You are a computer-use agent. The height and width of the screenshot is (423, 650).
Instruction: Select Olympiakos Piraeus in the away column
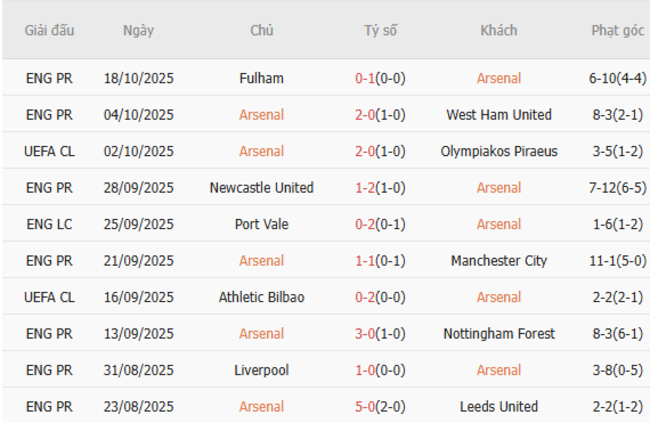(498, 151)
